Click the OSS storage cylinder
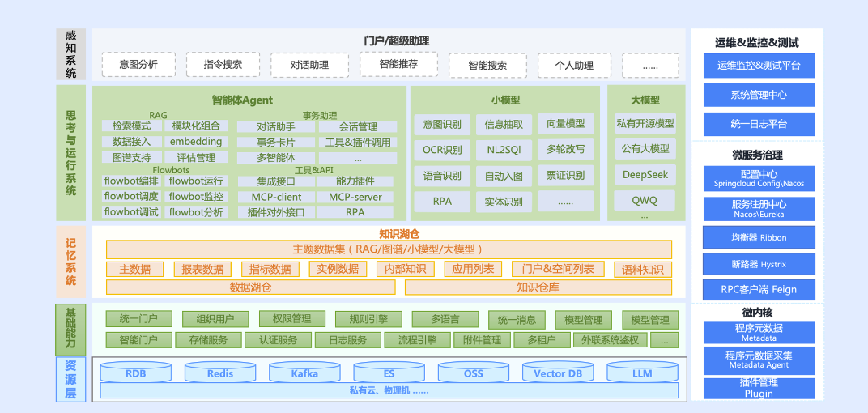Screen dimensions: 868x413 474,373
